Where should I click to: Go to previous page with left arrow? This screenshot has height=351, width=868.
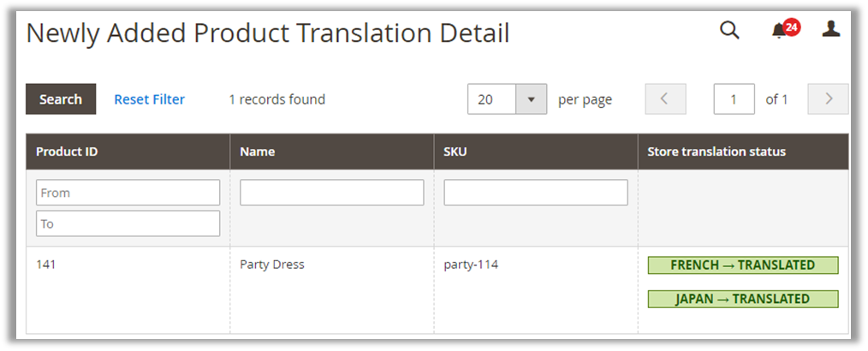click(x=665, y=99)
